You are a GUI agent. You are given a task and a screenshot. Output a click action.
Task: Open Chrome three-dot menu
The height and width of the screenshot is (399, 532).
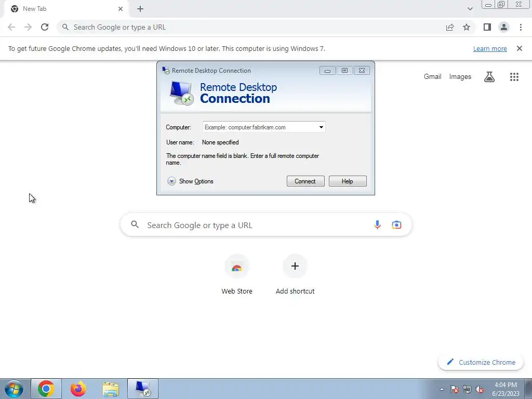pos(521,27)
